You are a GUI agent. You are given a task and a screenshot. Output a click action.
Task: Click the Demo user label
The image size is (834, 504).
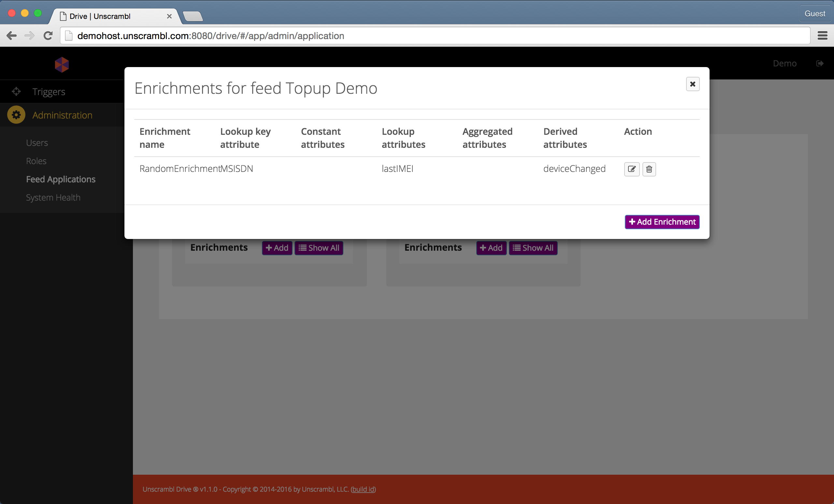coord(784,63)
